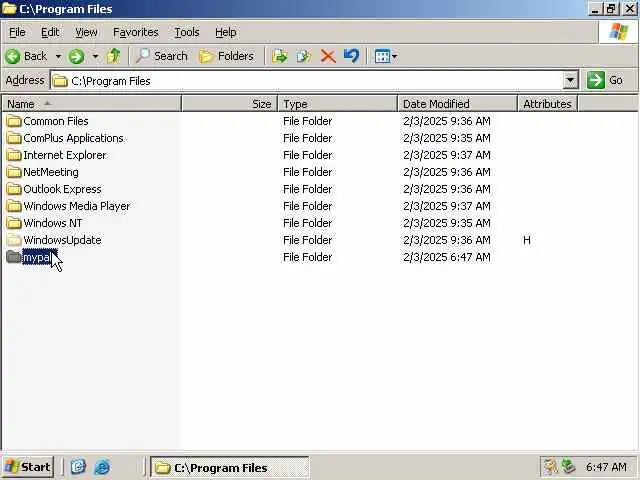This screenshot has height=480, width=640.
Task: Click the Windows flag logo throbber
Action: 618,32
